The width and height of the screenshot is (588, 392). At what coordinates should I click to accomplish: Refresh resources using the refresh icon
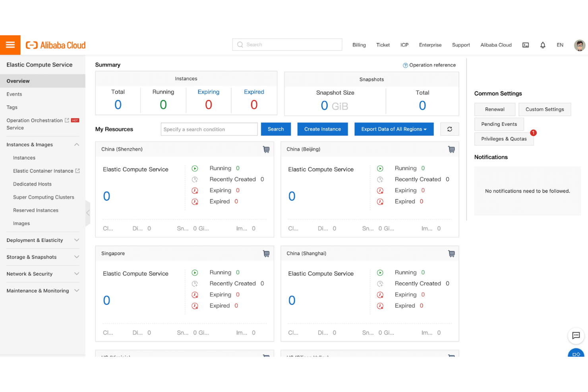449,129
